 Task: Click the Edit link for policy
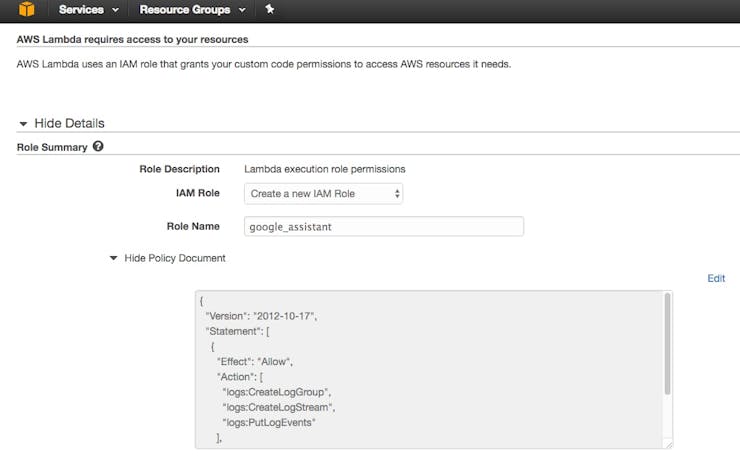716,278
